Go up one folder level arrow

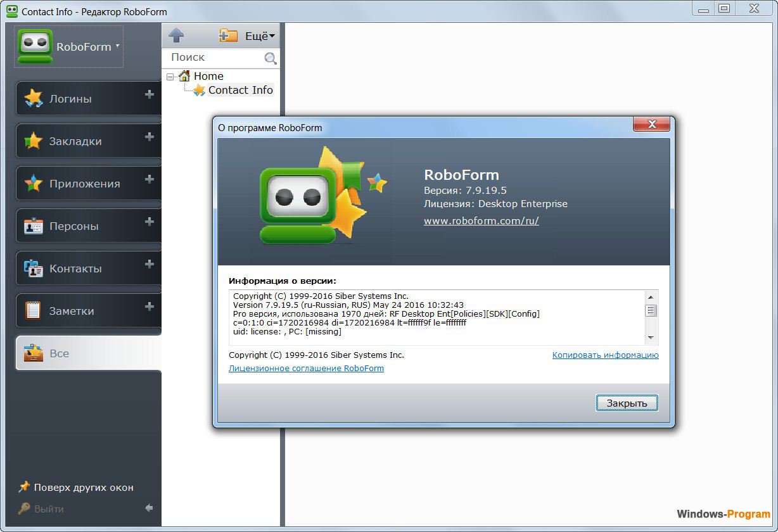click(177, 35)
